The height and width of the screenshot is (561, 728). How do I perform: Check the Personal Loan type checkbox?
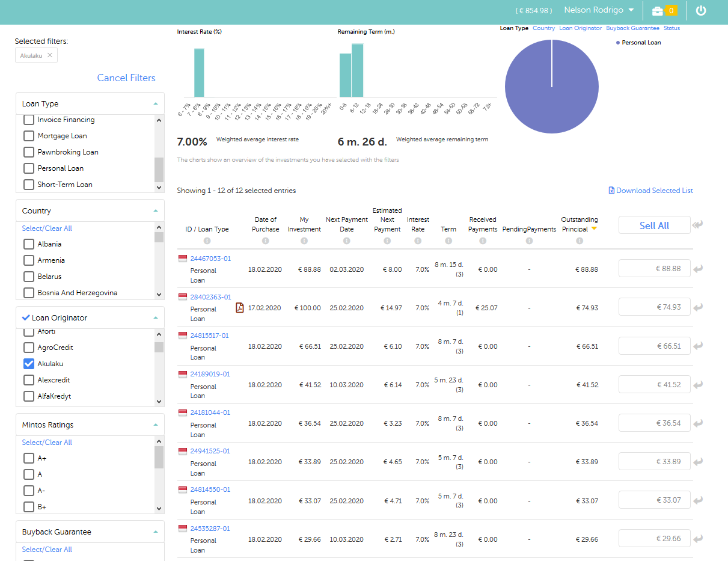28,168
